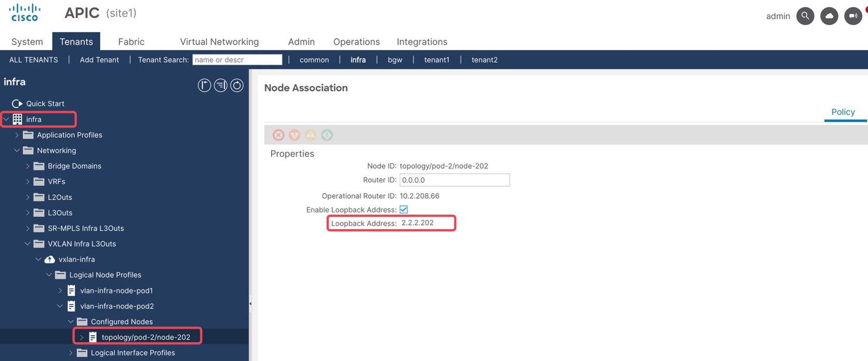Click the minor fault yellow icon
This screenshot has height=361, width=868.
pos(311,135)
